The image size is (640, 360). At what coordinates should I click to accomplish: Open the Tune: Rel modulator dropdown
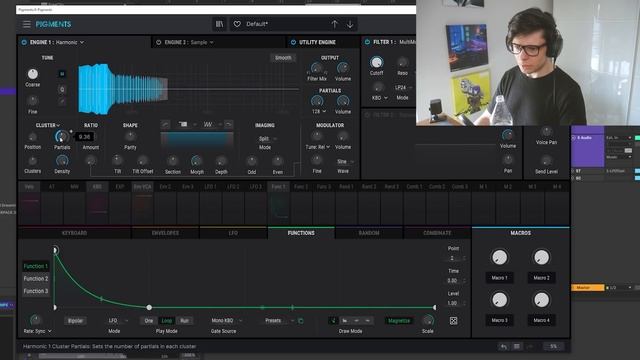318,147
